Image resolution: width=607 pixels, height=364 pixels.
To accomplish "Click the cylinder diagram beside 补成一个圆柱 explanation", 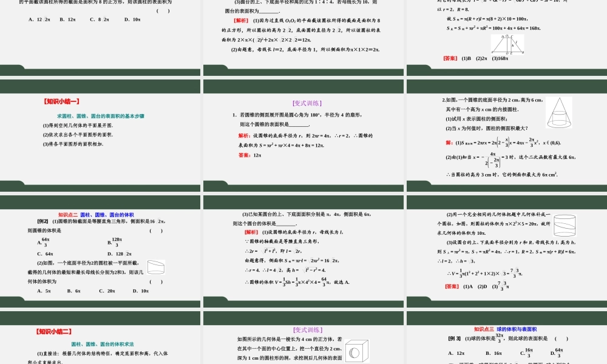I will click(565, 224).
